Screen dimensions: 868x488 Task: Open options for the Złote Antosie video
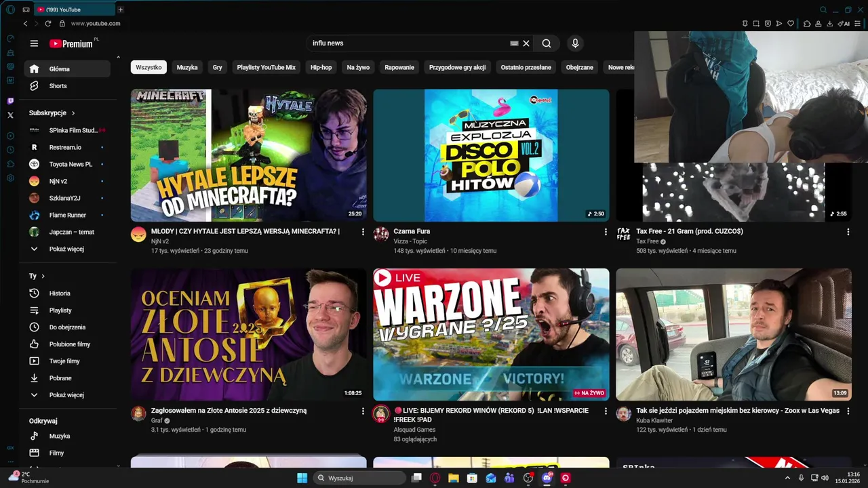pos(363,411)
